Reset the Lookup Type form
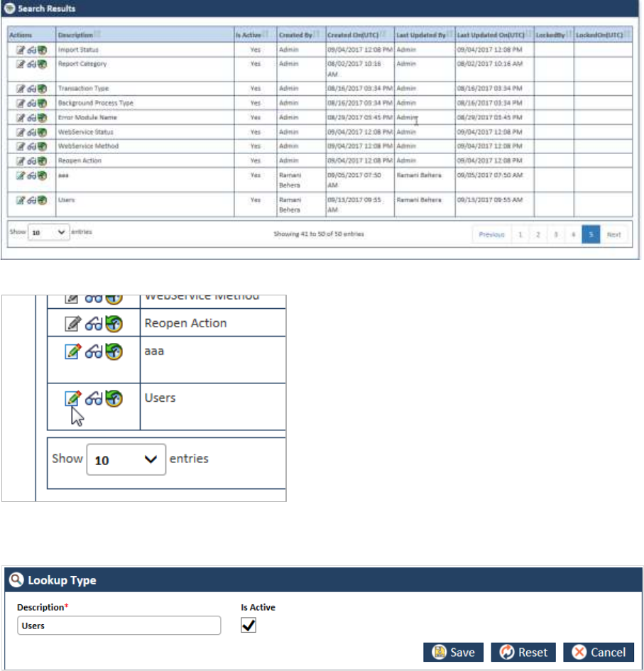Viewport: 644px width, 671px height. click(x=523, y=652)
